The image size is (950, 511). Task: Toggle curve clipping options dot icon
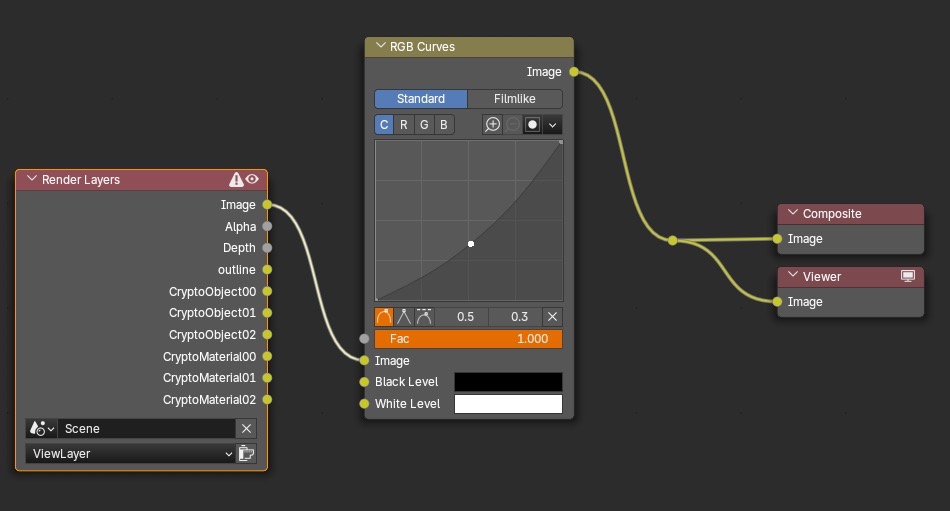click(x=533, y=125)
